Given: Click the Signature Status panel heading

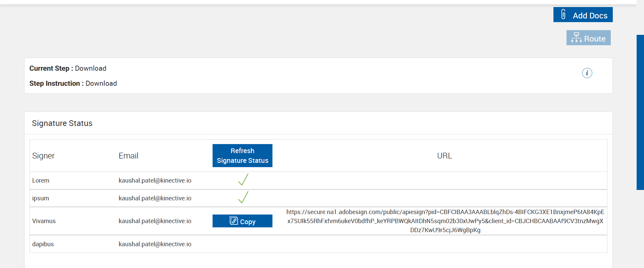Looking at the screenshot, I should click(62, 123).
